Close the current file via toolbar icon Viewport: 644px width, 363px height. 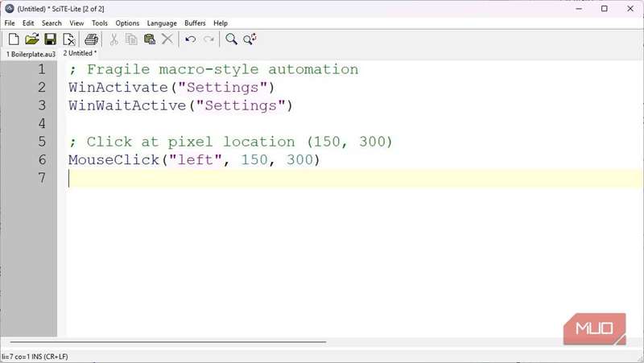pyautogui.click(x=68, y=39)
